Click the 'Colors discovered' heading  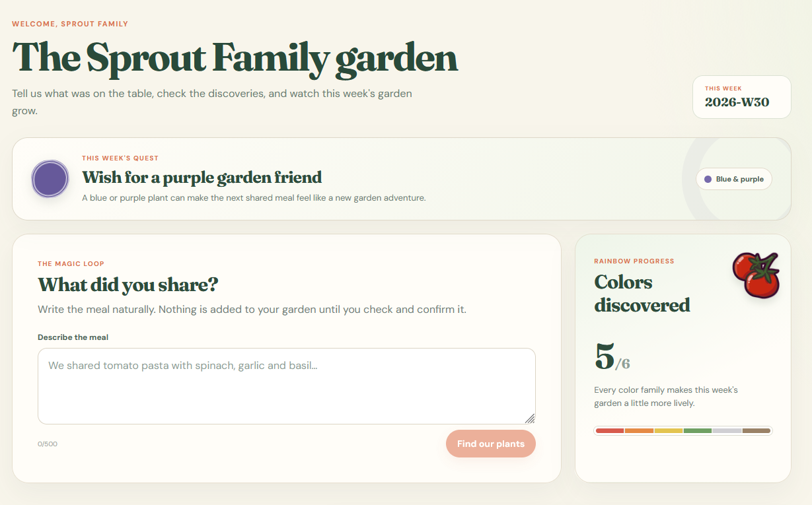coord(642,294)
